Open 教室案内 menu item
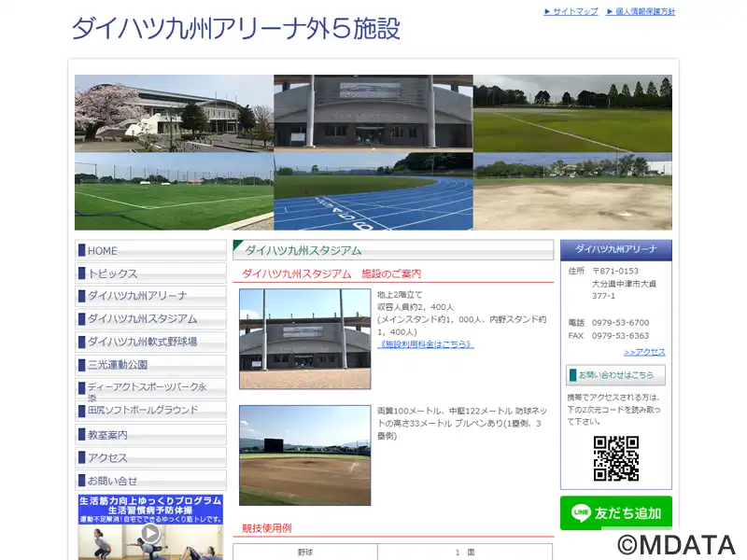The width and height of the screenshot is (747, 560). [x=150, y=435]
